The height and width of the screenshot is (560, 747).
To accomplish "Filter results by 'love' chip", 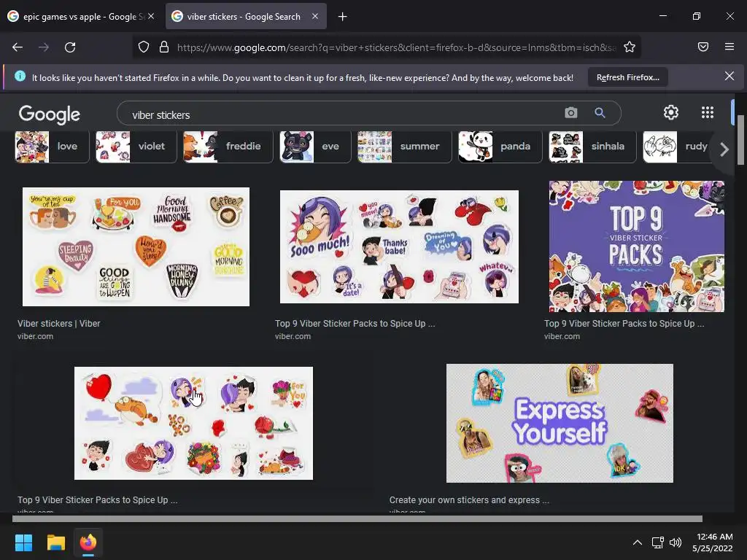I will (52, 147).
